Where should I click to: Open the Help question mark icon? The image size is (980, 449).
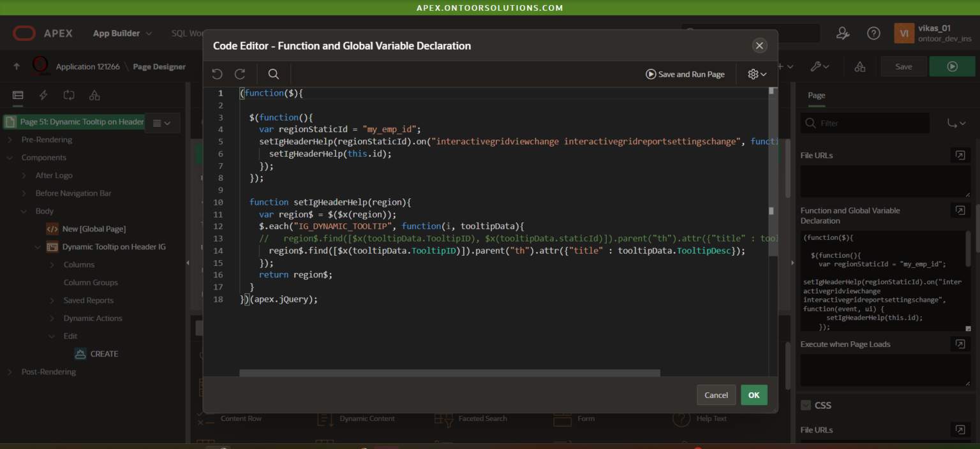coord(873,33)
